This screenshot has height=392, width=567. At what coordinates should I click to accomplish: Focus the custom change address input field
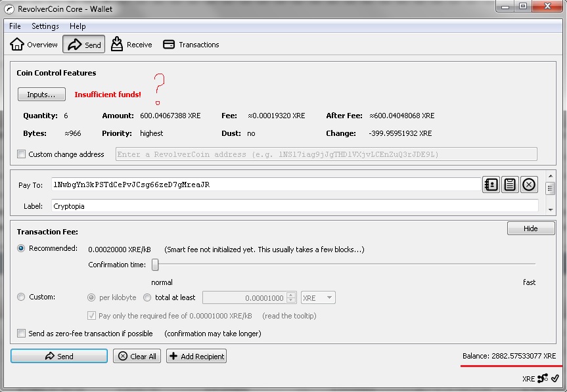326,154
